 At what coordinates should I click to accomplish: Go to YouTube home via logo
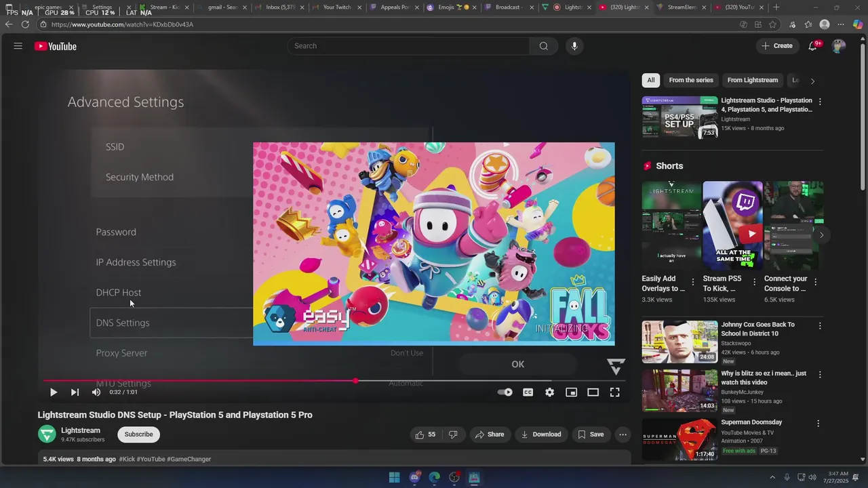click(56, 46)
